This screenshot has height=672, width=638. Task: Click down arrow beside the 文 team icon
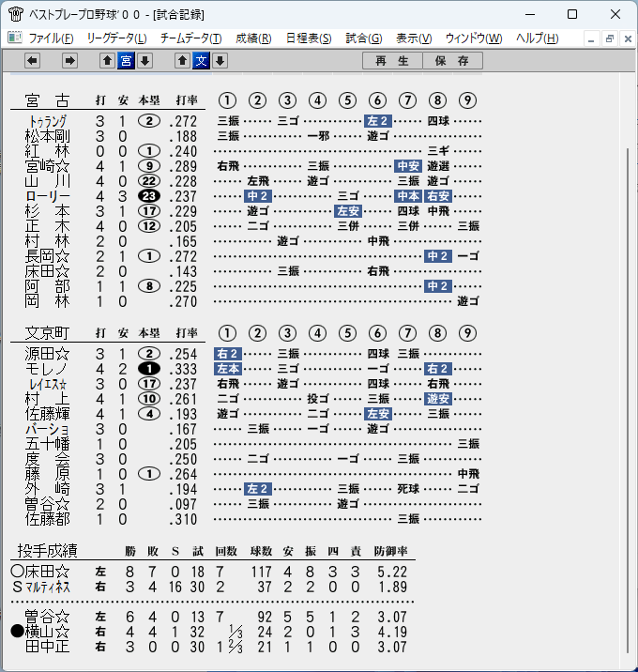(x=220, y=61)
